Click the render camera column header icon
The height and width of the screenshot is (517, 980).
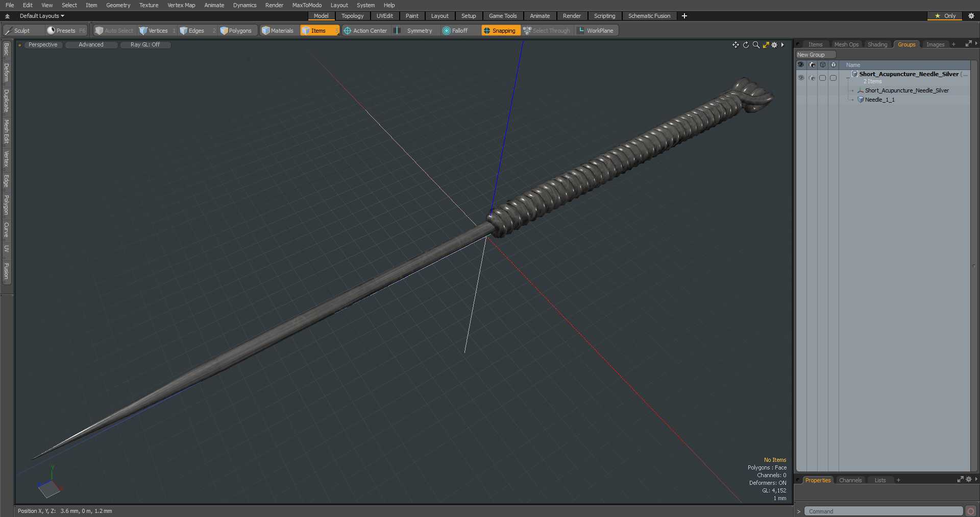point(812,65)
